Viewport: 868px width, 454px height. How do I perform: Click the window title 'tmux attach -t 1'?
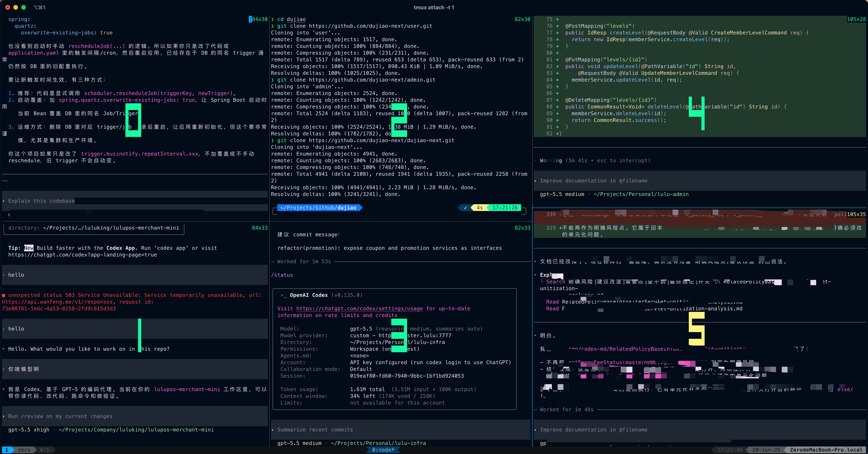tap(434, 7)
